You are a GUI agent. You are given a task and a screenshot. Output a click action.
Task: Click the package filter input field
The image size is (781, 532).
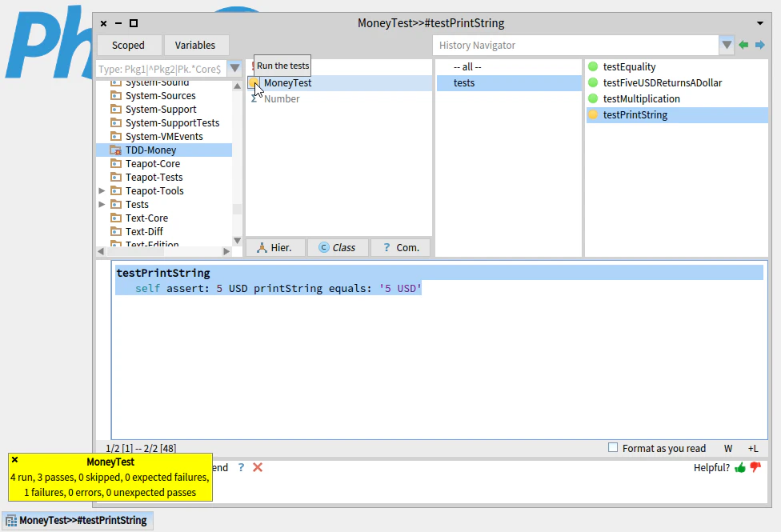162,69
